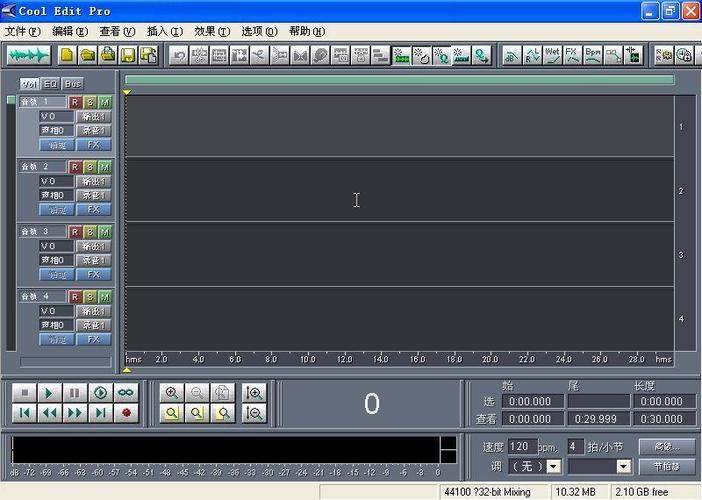The image size is (702, 500).
Task: Switch to the EQ tab
Action: tap(50, 84)
